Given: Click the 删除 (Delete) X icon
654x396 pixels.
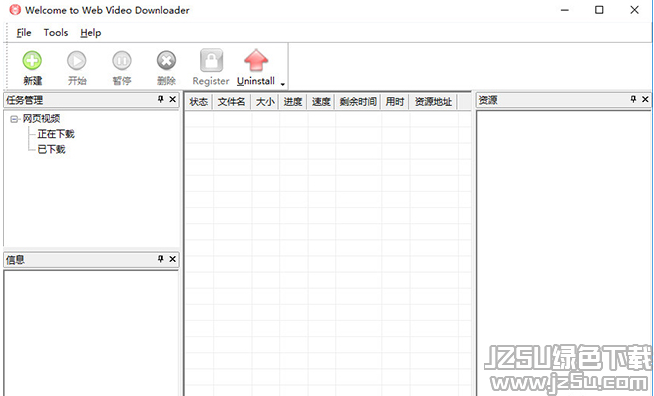Looking at the screenshot, I should pyautogui.click(x=166, y=61).
